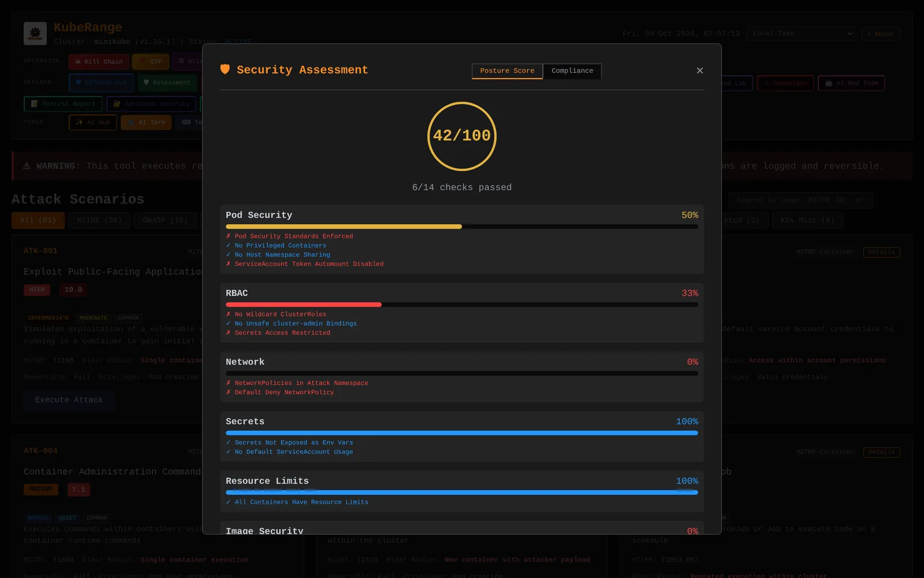Click 'Secrets Not Exposed as Env Vars' check
This screenshot has width=924, height=578.
click(x=289, y=443)
